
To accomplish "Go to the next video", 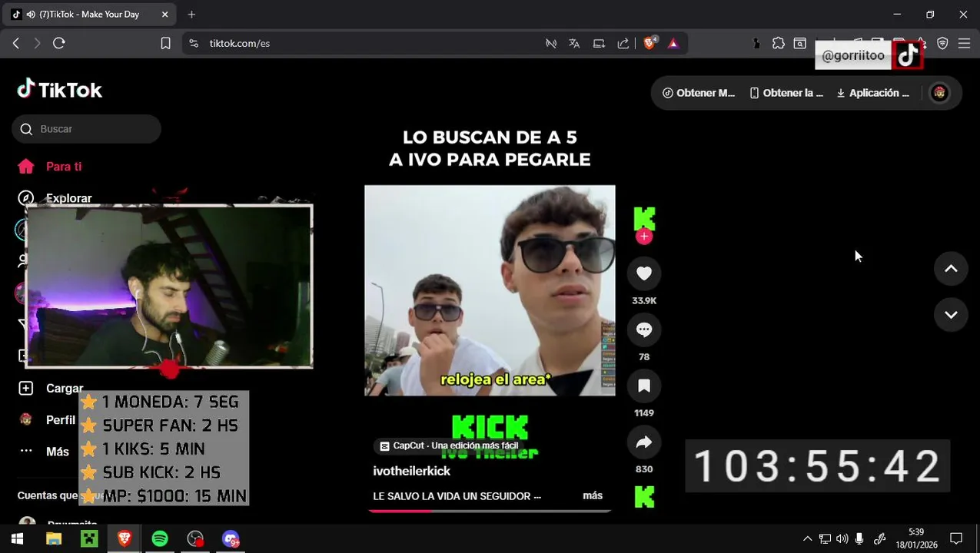I will 951,315.
